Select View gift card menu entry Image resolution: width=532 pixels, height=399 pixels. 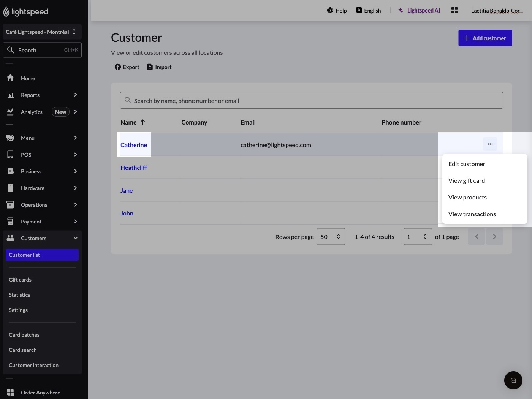(466, 181)
